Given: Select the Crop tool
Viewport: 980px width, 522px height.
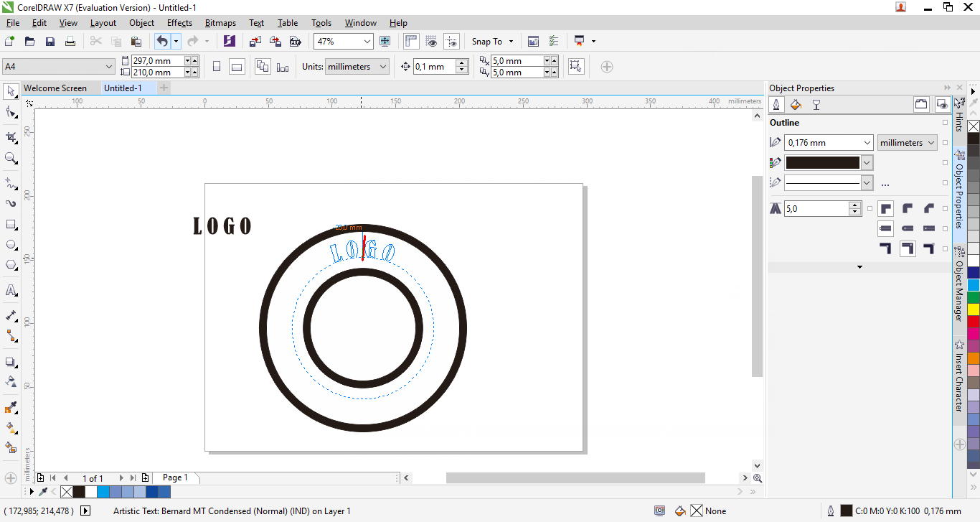Looking at the screenshot, I should (11, 136).
